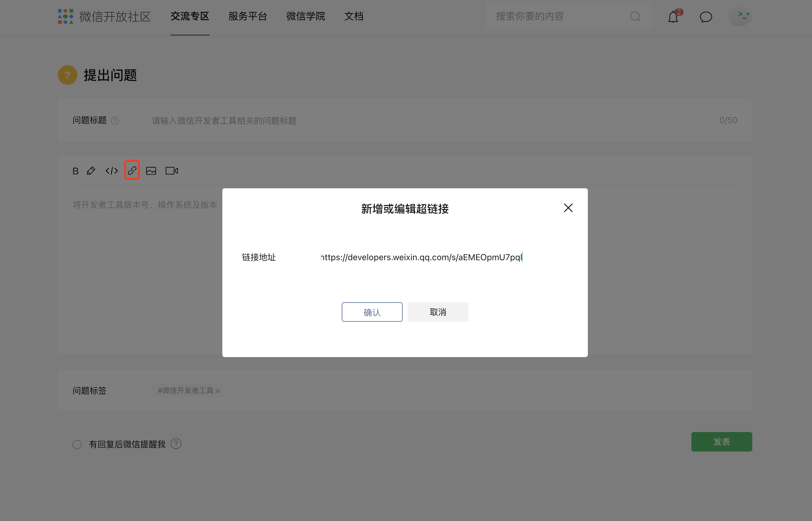The width and height of the screenshot is (812, 521).
Task: Open the 微信学院 tab
Action: point(305,16)
